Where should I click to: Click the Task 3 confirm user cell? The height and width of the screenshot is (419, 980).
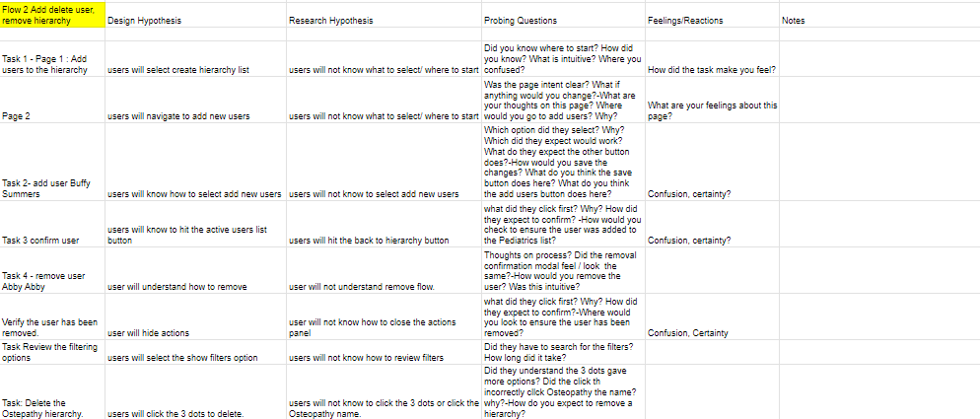coord(51,241)
